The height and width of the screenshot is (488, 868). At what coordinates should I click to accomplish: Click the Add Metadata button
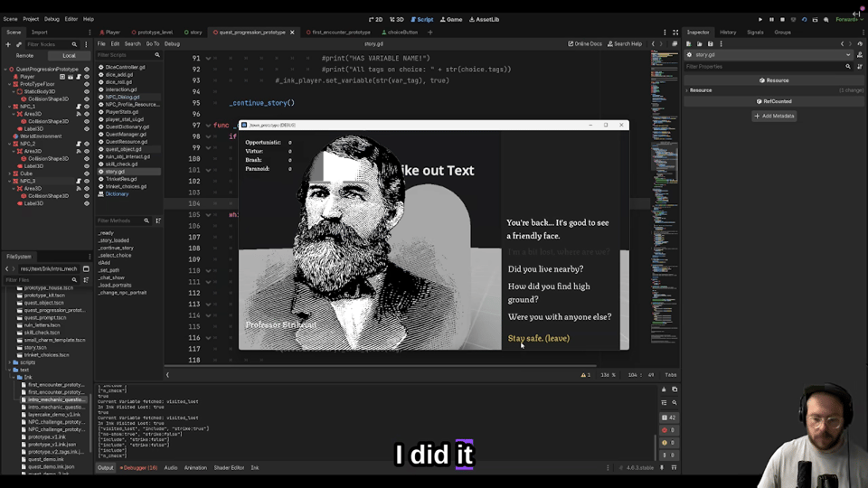click(775, 117)
